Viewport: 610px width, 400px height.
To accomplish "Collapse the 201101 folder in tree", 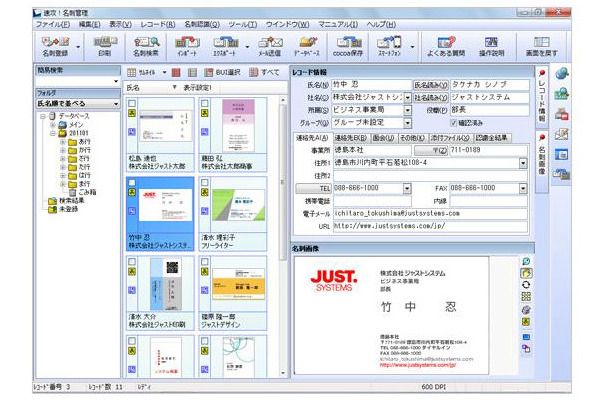I will click(x=53, y=133).
